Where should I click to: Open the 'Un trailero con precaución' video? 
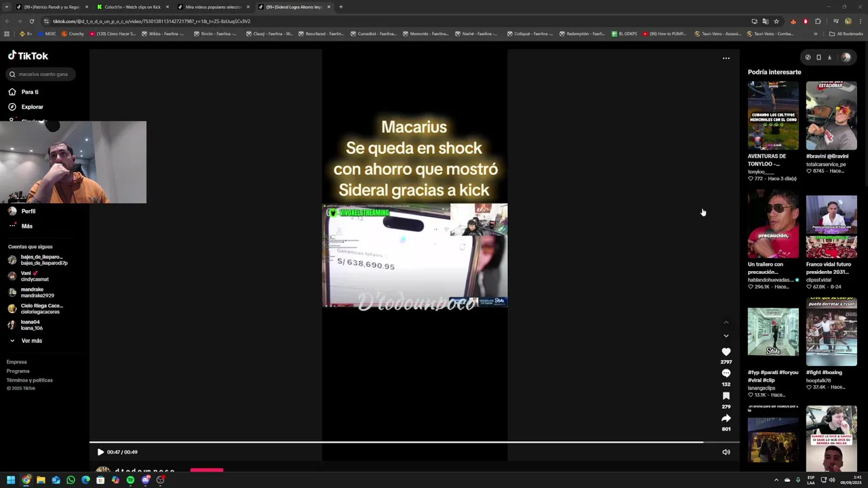coord(773,224)
